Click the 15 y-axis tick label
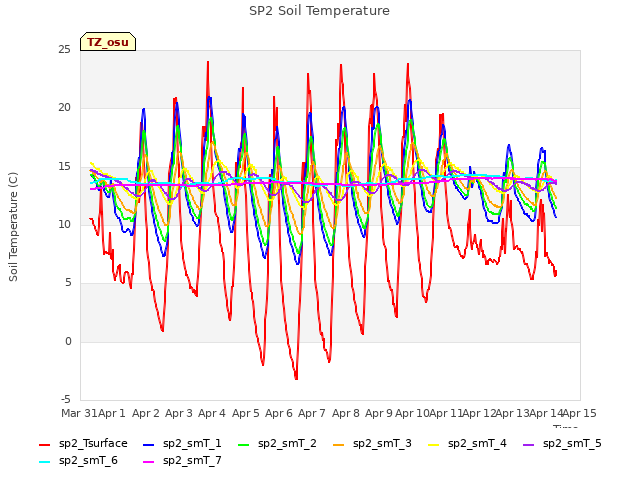Viewport: 640px width, 480px height. pos(64,166)
